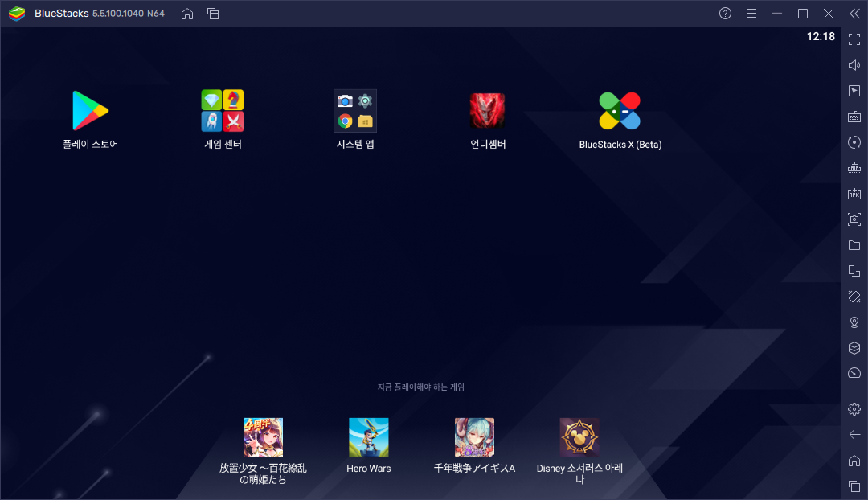868x500 pixels.
Task: Close the BlueStacks window
Action: click(829, 14)
